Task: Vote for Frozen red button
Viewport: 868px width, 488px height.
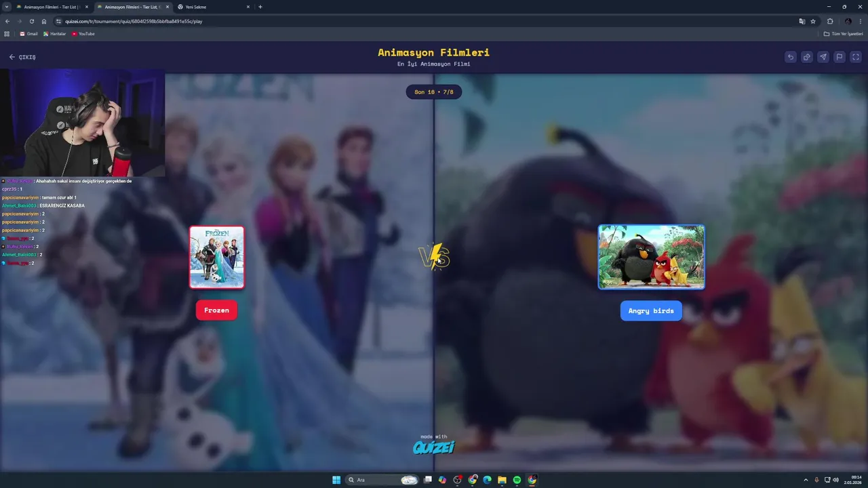Action: [216, 310]
